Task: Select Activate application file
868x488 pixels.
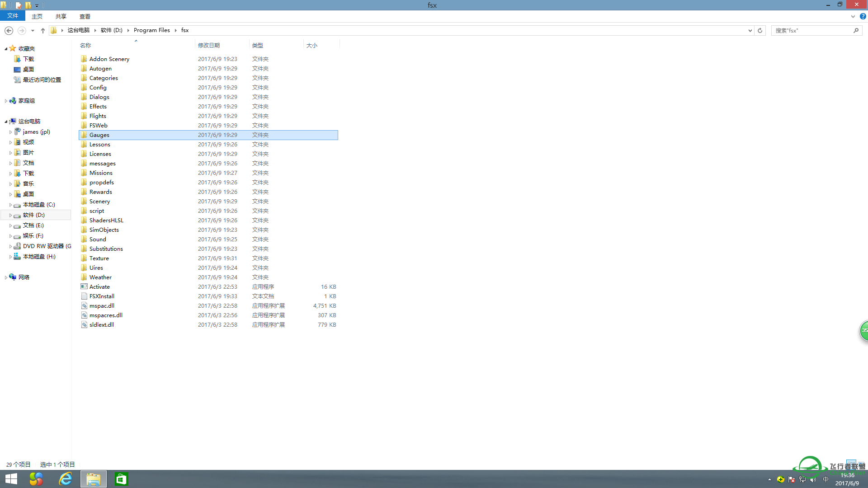Action: (99, 286)
